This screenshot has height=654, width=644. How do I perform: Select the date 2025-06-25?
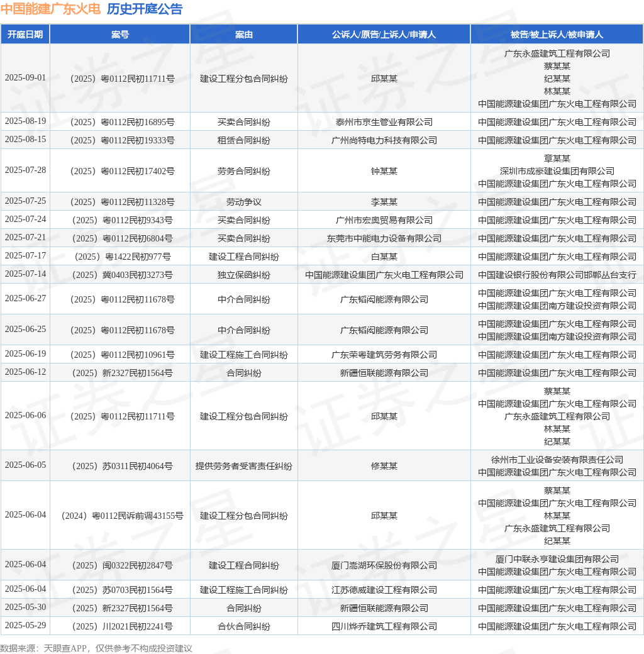tap(25, 329)
